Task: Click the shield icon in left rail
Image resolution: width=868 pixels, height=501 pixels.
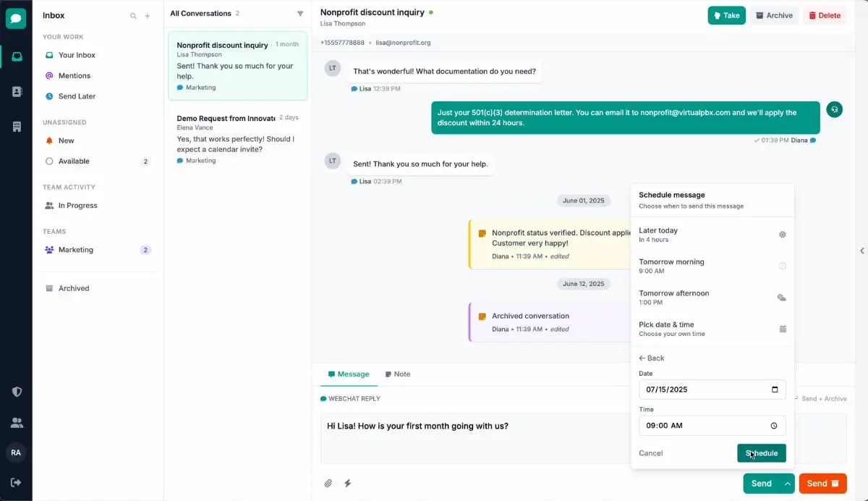Action: click(17, 392)
